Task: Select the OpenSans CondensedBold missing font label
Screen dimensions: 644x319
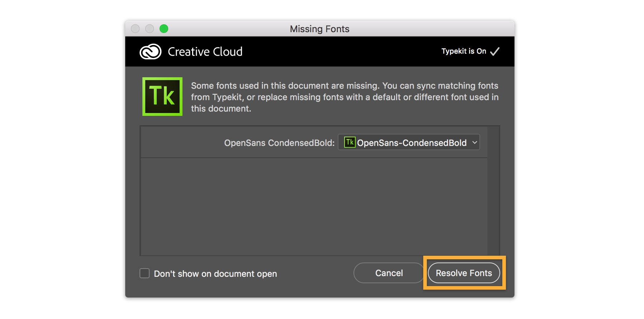Action: point(279,143)
